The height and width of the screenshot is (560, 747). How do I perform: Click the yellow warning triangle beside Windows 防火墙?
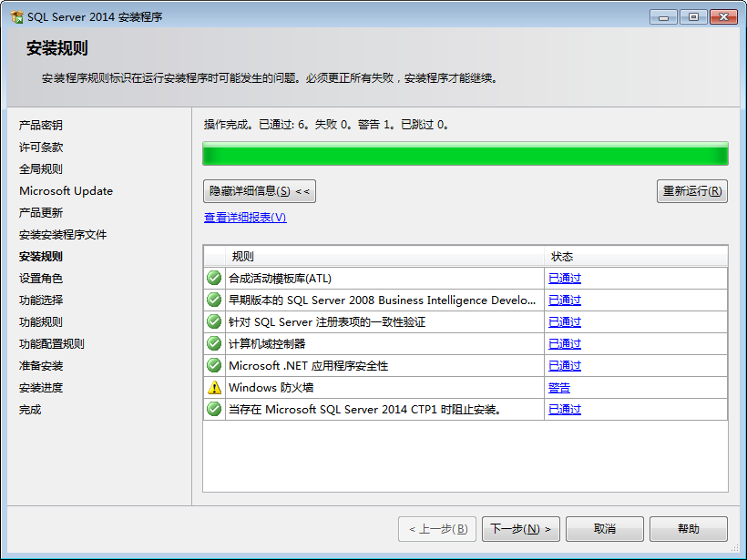click(213, 387)
